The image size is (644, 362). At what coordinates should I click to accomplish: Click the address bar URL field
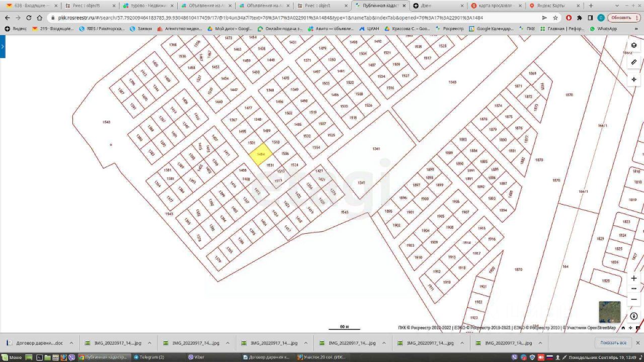(x=297, y=18)
